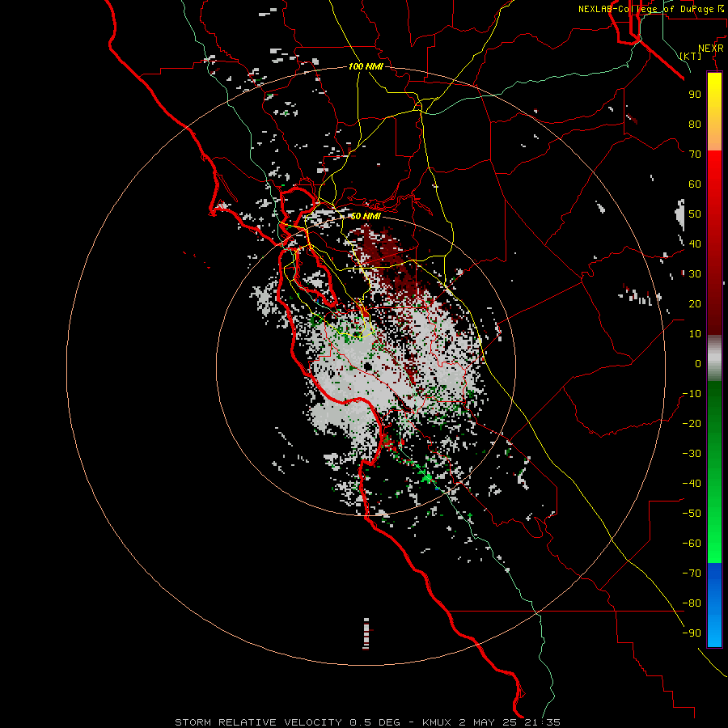Image resolution: width=728 pixels, height=728 pixels.
Task: Click the -40 value on velocity scale
Action: (692, 484)
